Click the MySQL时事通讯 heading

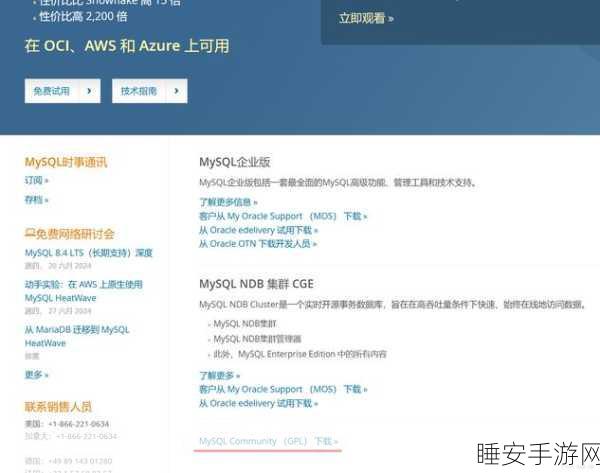(x=66, y=162)
